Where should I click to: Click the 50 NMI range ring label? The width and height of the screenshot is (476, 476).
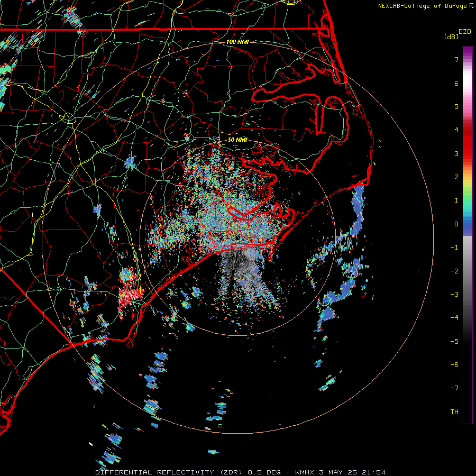(x=237, y=140)
